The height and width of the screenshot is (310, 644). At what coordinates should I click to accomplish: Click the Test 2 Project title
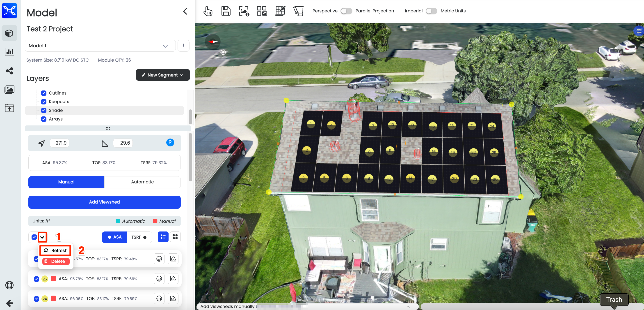[50, 29]
